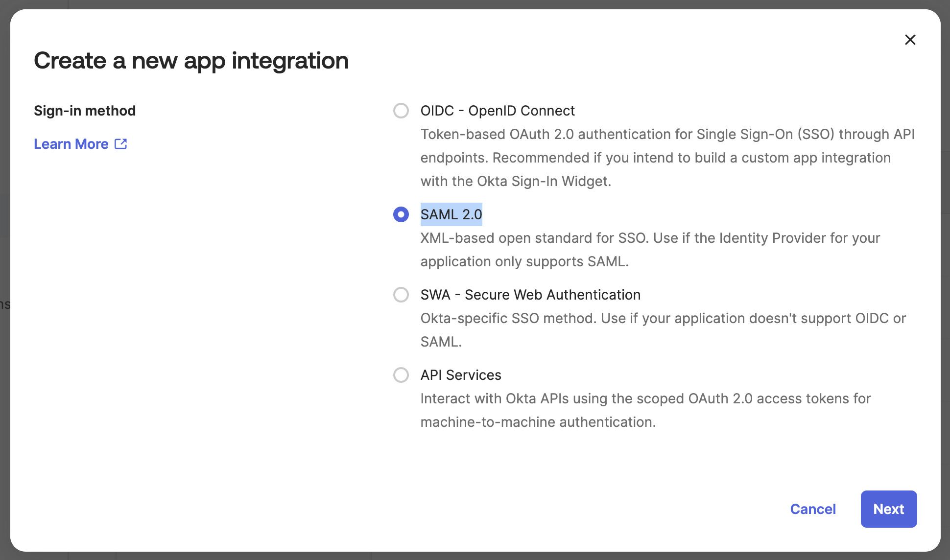Click the API Services label text
This screenshot has width=950, height=560.
pos(461,375)
